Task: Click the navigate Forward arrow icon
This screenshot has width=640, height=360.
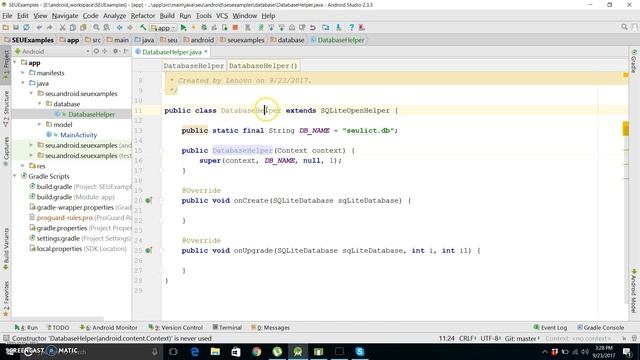Action: (130, 28)
